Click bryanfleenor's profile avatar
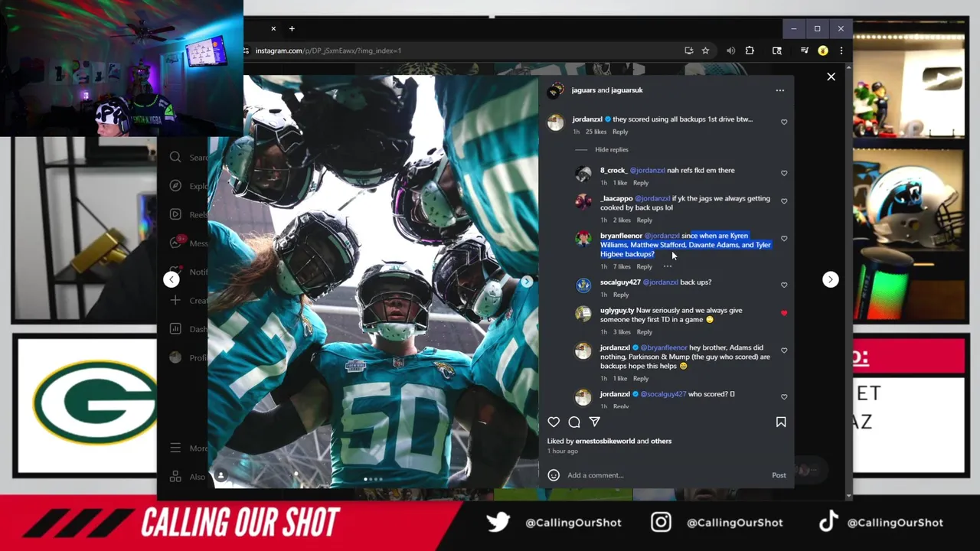The width and height of the screenshot is (980, 551). pyautogui.click(x=583, y=239)
